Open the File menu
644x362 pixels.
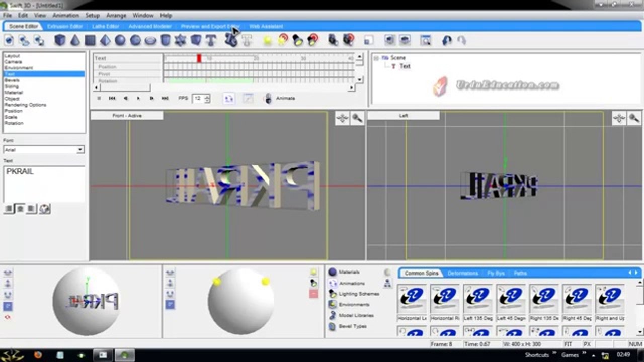8,16
